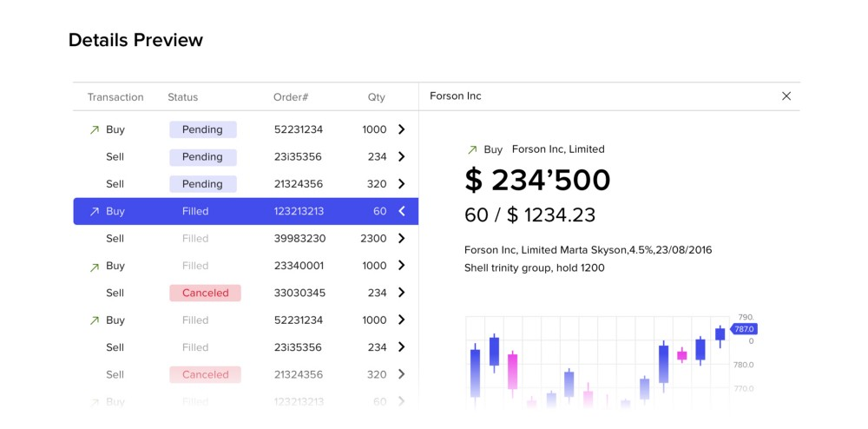Select order number 23340001
Screen dimensions: 868x429
(x=299, y=266)
